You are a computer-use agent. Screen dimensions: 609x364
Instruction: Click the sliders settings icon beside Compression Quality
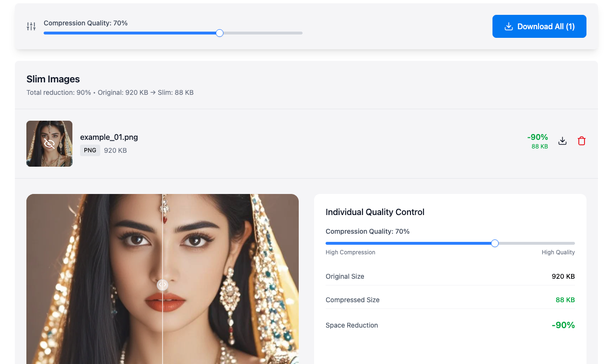[31, 26]
